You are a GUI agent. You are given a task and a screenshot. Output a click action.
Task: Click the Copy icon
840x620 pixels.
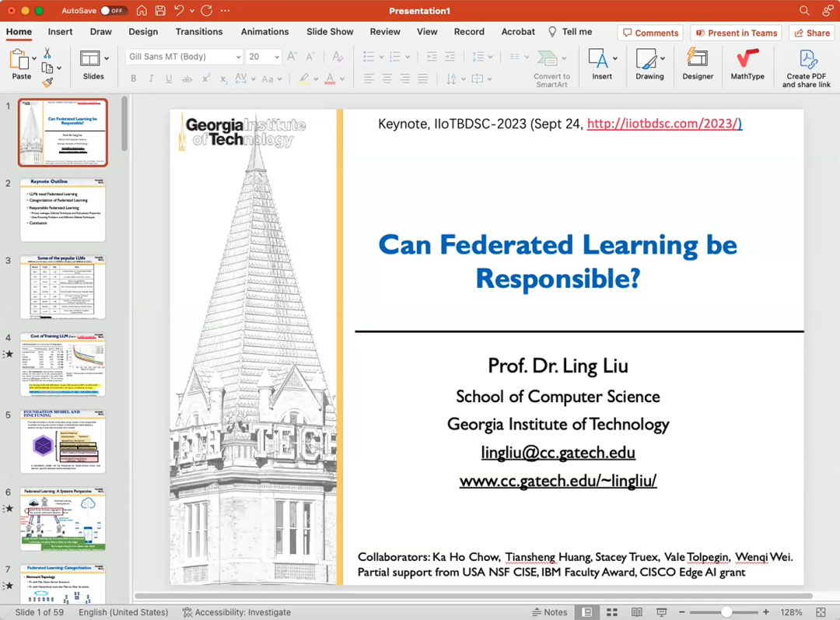47,68
